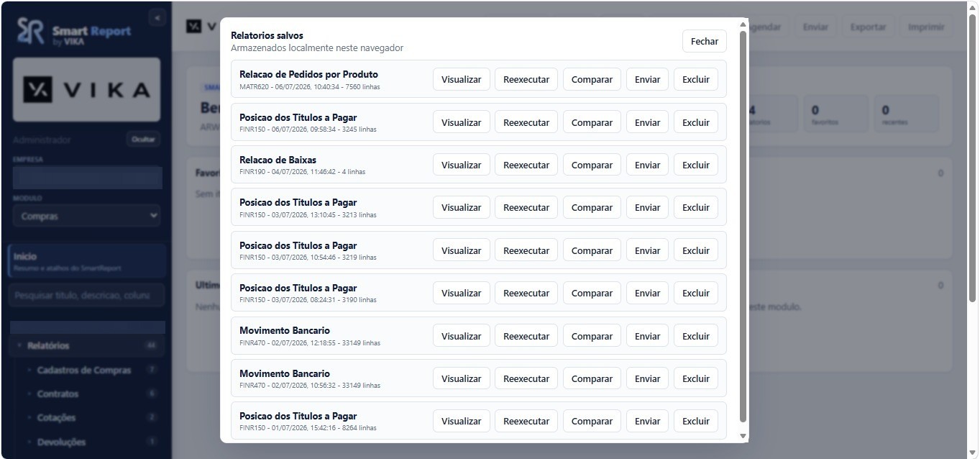Click the dialog's vertical scrollbar thumb
980x459 pixels.
click(743, 226)
